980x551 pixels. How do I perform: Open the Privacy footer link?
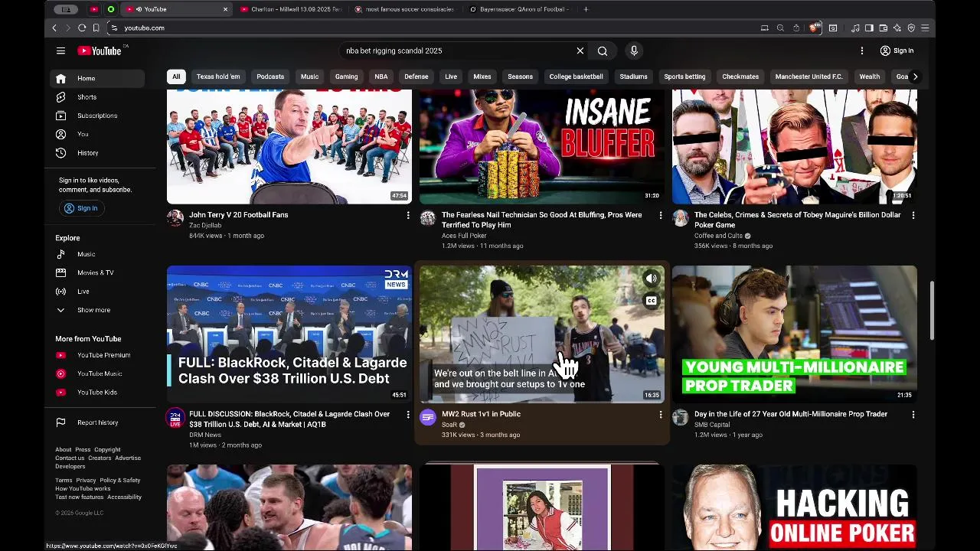pyautogui.click(x=86, y=481)
